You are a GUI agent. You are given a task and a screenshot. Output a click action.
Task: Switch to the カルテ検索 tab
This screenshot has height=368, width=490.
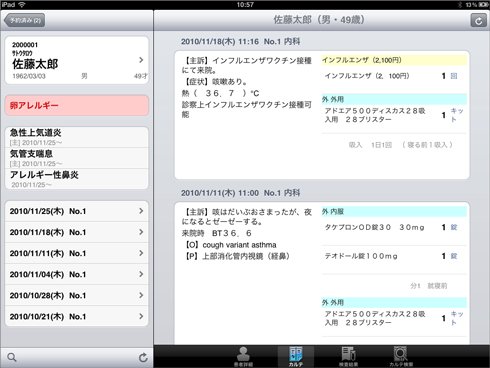(401, 357)
